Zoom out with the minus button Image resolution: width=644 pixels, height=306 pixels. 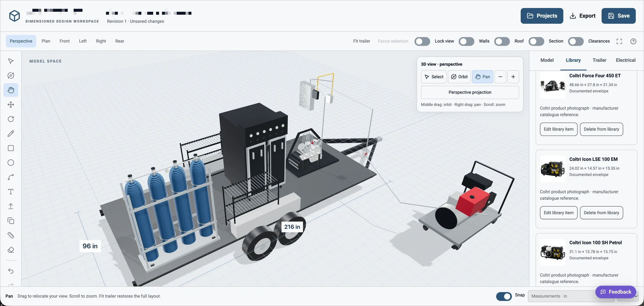(x=500, y=77)
